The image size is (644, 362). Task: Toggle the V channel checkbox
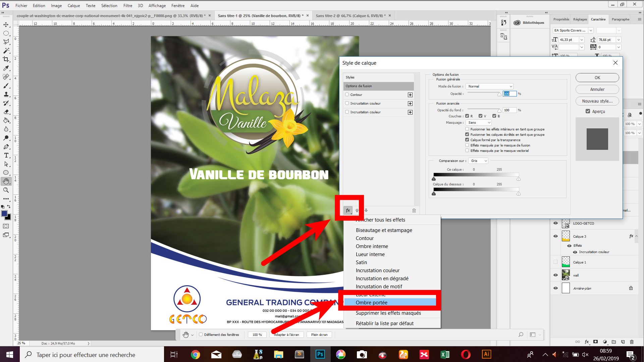[x=480, y=116]
